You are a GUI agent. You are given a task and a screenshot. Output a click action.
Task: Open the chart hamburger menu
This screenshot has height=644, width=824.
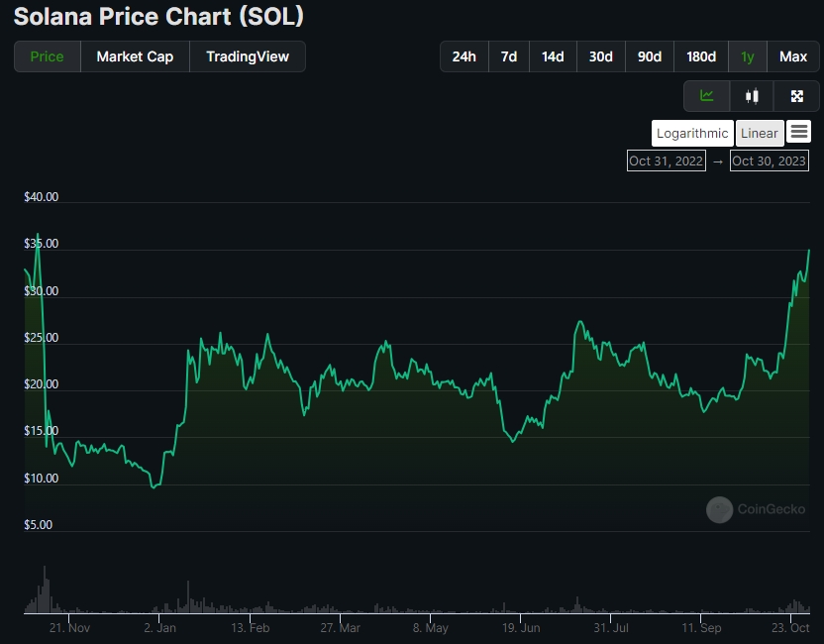click(799, 133)
